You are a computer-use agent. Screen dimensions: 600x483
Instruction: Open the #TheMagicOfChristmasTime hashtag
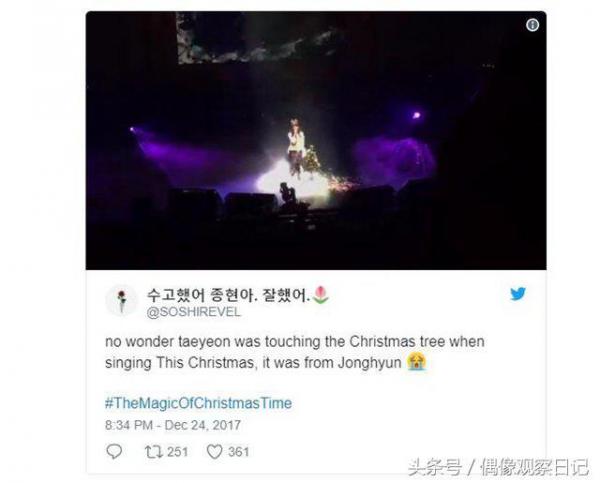(198, 403)
